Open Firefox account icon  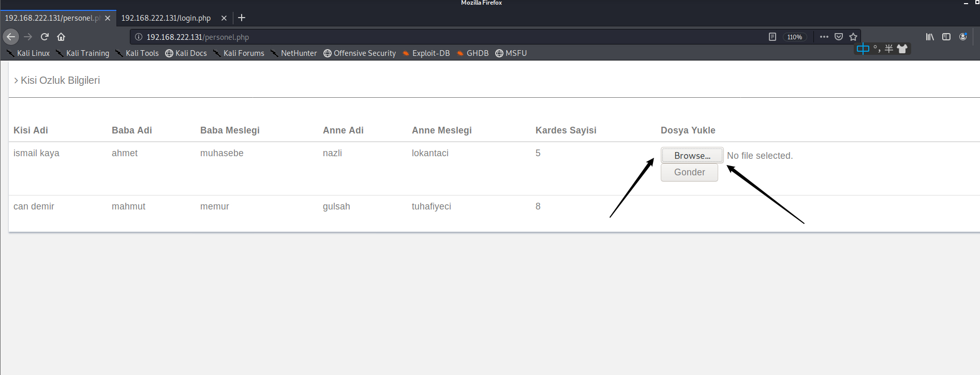click(963, 37)
